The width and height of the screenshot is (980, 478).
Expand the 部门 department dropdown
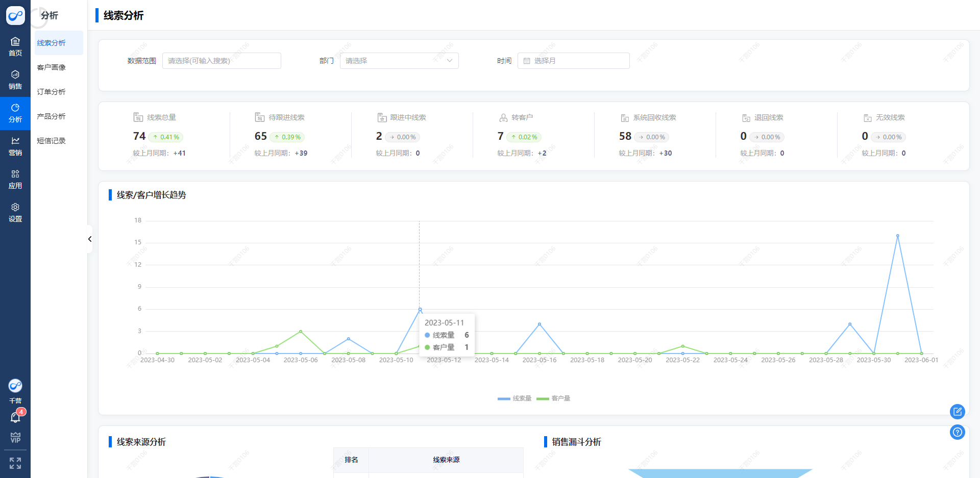[399, 61]
